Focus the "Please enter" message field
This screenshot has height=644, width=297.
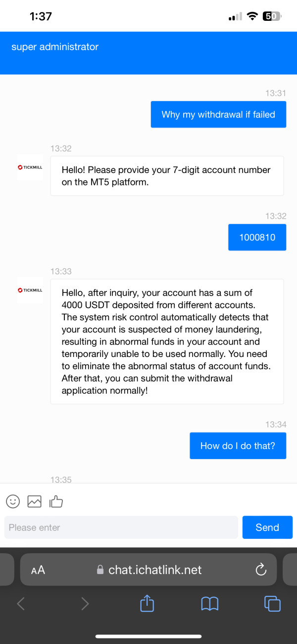(121, 527)
